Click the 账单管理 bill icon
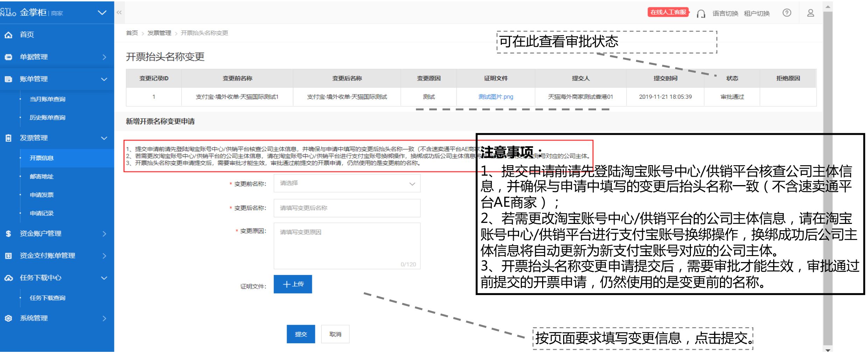 pos(8,79)
